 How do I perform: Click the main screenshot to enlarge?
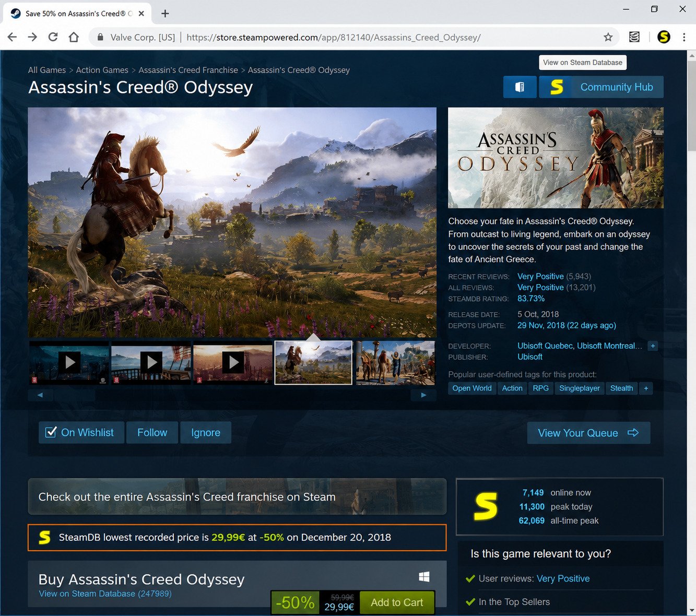[232, 222]
